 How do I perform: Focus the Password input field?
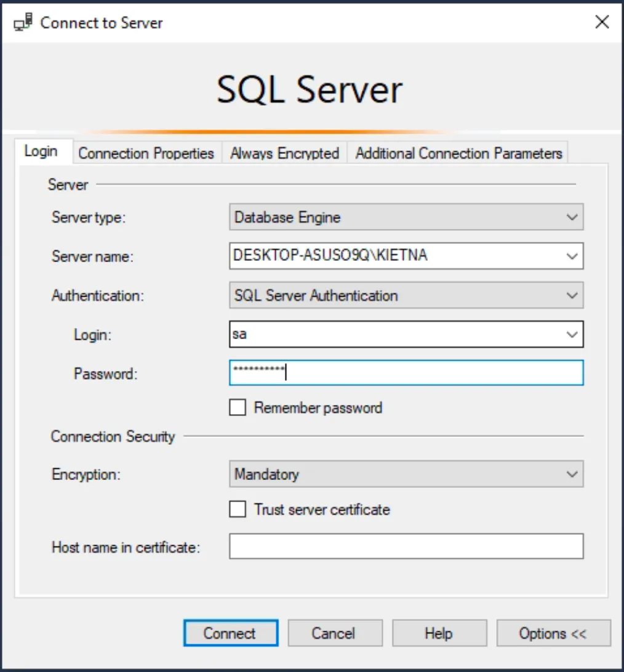(x=406, y=372)
